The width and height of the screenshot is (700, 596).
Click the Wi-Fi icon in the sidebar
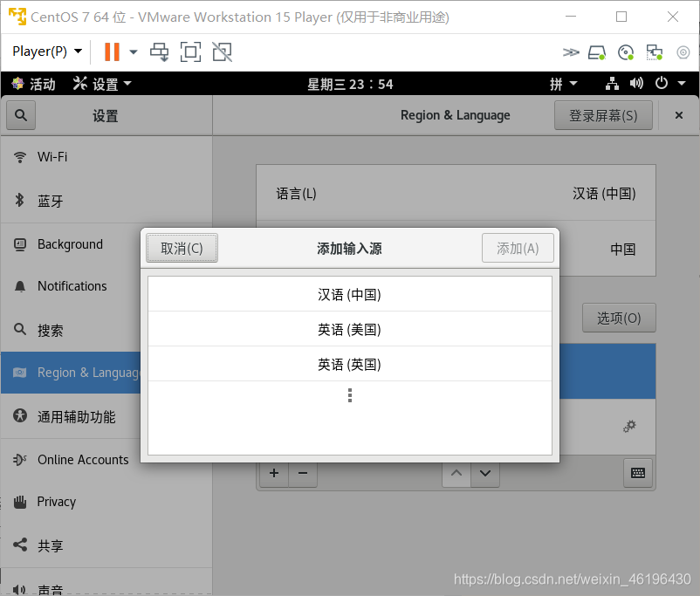pos(20,157)
